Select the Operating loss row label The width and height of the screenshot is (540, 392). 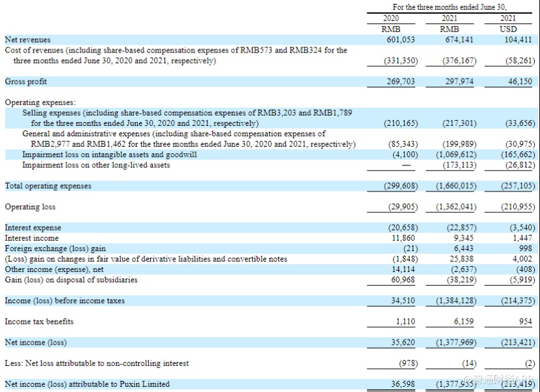(30, 207)
